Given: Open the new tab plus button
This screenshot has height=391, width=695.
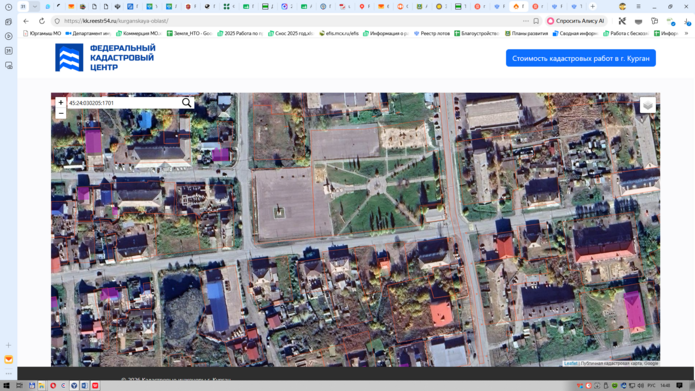Looking at the screenshot, I should coord(593,6).
